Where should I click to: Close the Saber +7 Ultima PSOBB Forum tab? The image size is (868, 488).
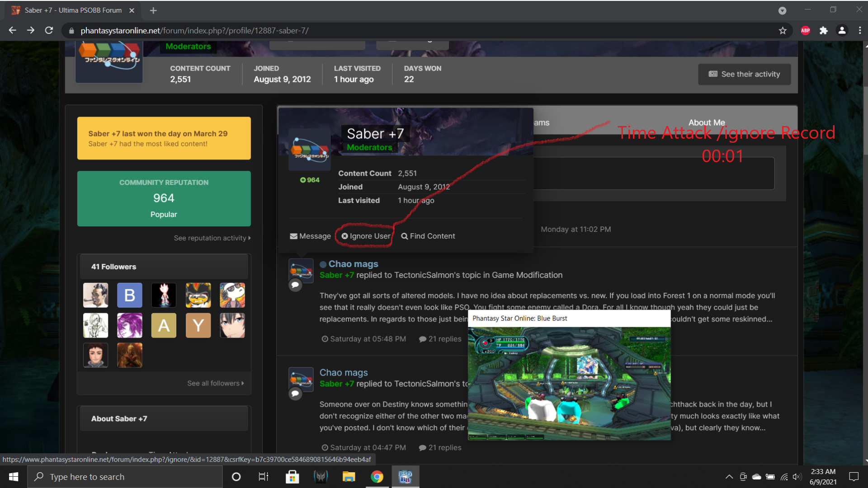(x=132, y=10)
